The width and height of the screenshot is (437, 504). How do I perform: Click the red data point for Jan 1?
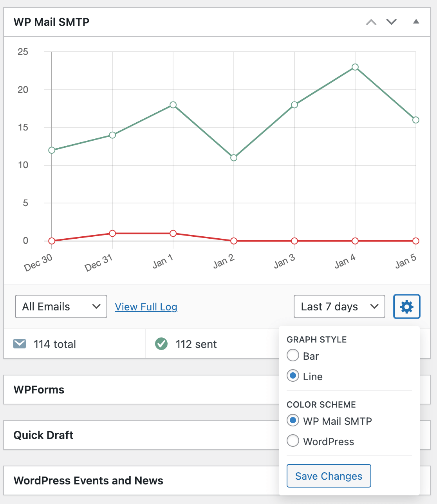pos(173,233)
